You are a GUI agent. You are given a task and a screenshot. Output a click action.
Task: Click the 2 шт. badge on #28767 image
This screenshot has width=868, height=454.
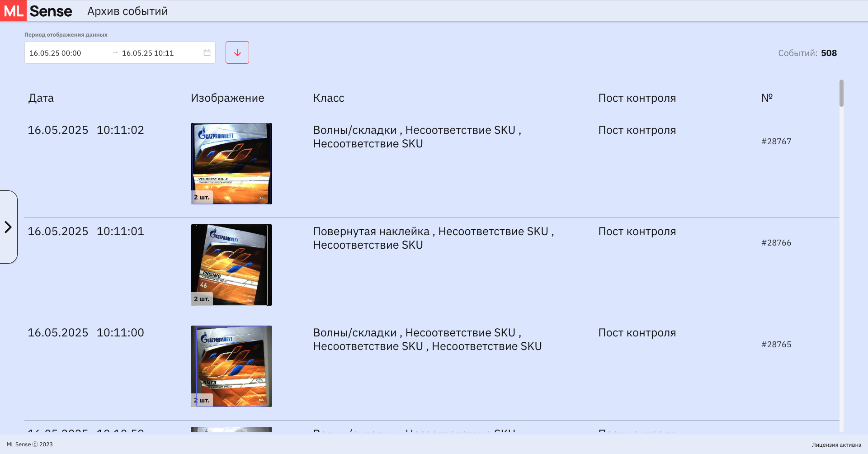click(202, 197)
